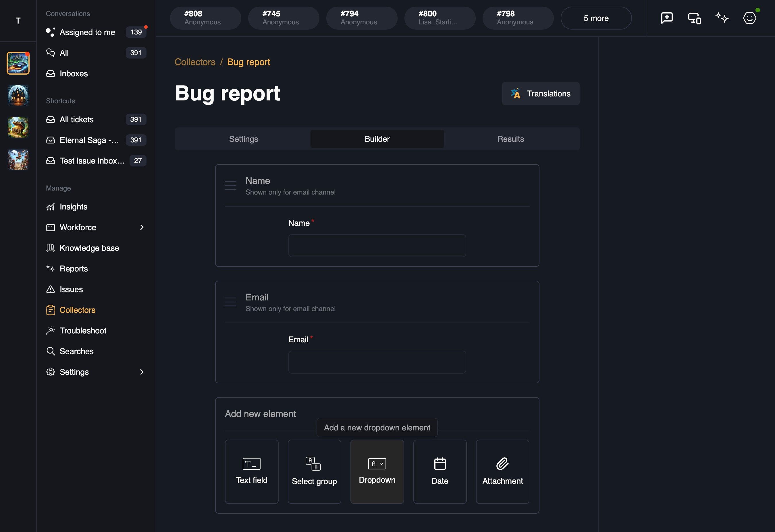Screen dimensions: 775x532
Task: Expand the Workforce submenu chevron
Action: [x=142, y=227]
